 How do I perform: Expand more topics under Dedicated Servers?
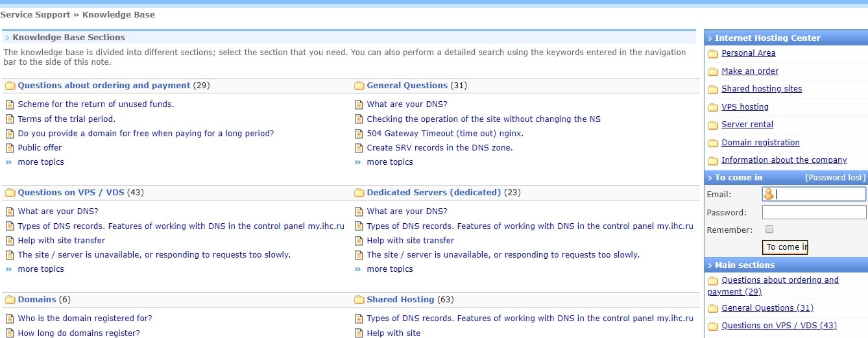pos(390,269)
